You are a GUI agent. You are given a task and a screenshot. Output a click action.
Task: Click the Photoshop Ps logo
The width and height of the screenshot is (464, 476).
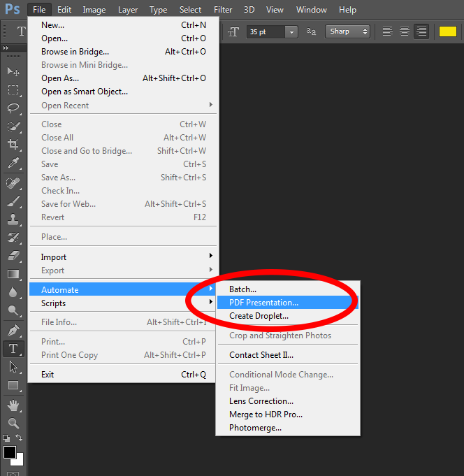13,9
